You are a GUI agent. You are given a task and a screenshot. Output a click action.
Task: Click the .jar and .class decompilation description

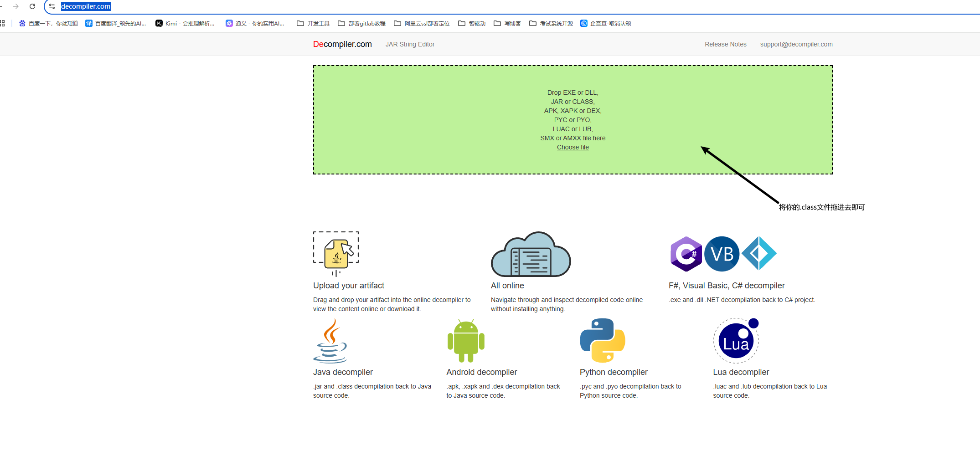point(372,391)
